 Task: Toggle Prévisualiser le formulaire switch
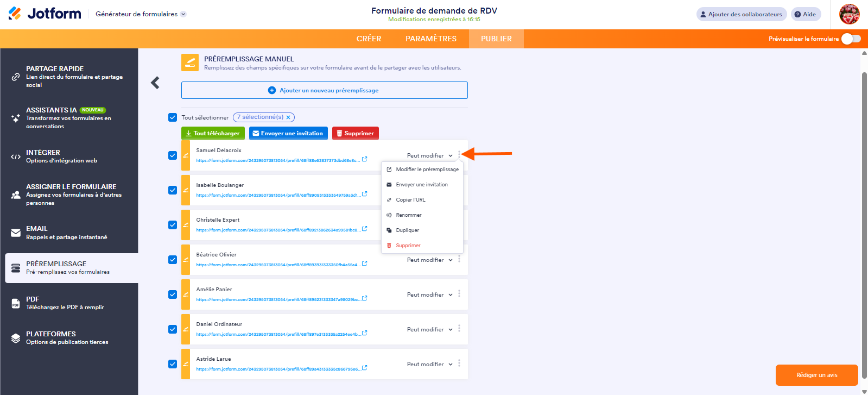851,39
